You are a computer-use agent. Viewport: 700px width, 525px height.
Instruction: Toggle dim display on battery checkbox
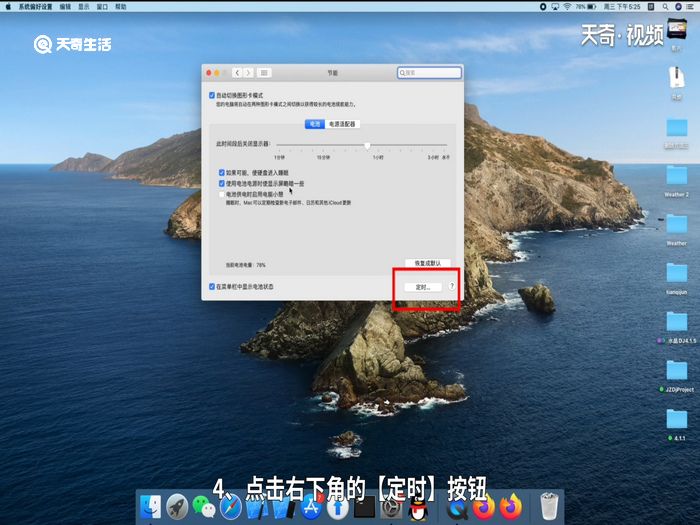point(221,183)
